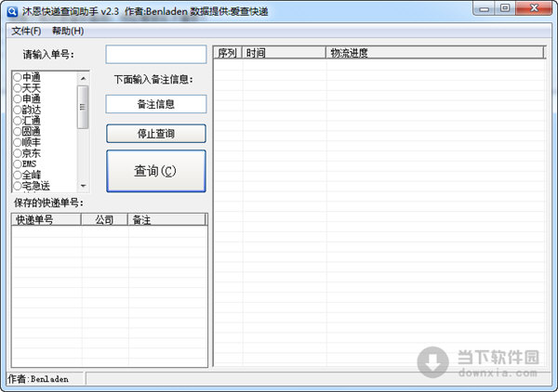Click the courier list scrollbar thumb
558x392 pixels.
pyautogui.click(x=83, y=107)
